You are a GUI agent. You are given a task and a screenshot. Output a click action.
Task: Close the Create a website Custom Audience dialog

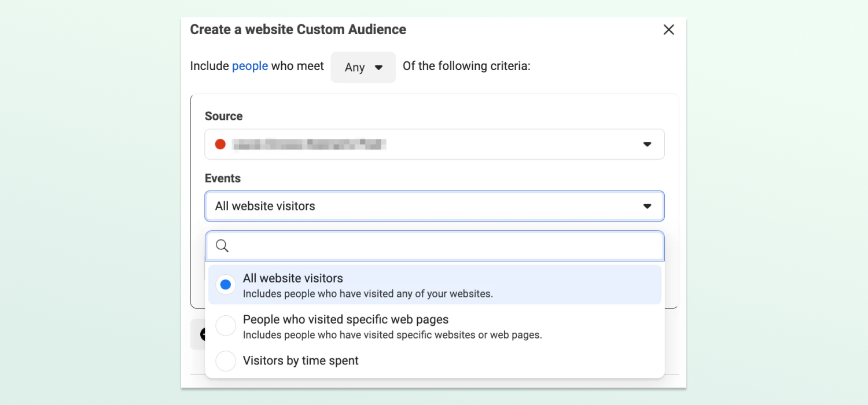point(668,30)
